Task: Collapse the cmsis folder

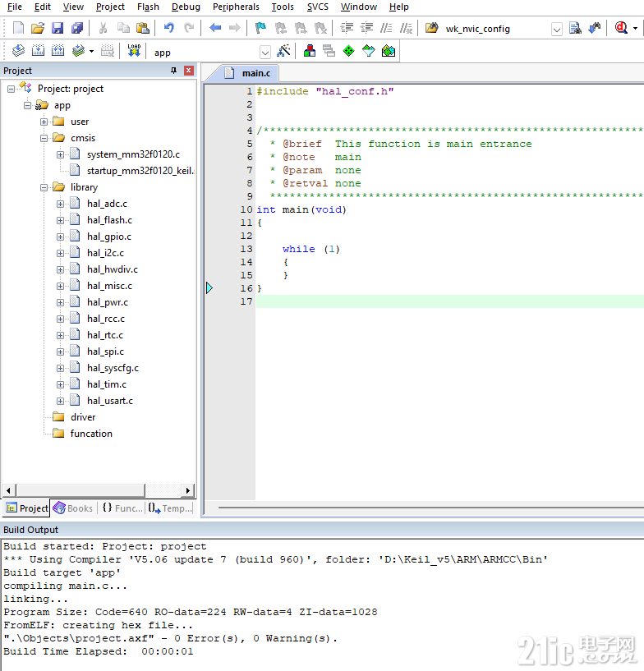Action: coord(44,138)
